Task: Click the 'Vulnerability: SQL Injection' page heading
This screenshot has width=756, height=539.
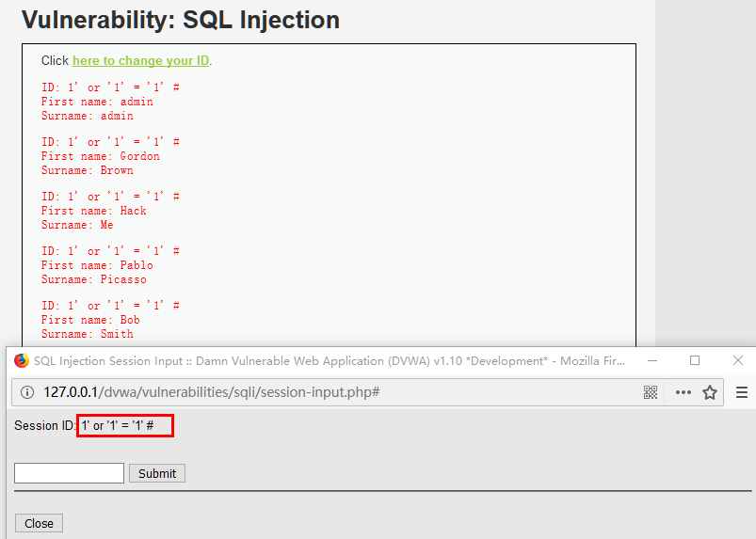Action: (x=181, y=20)
